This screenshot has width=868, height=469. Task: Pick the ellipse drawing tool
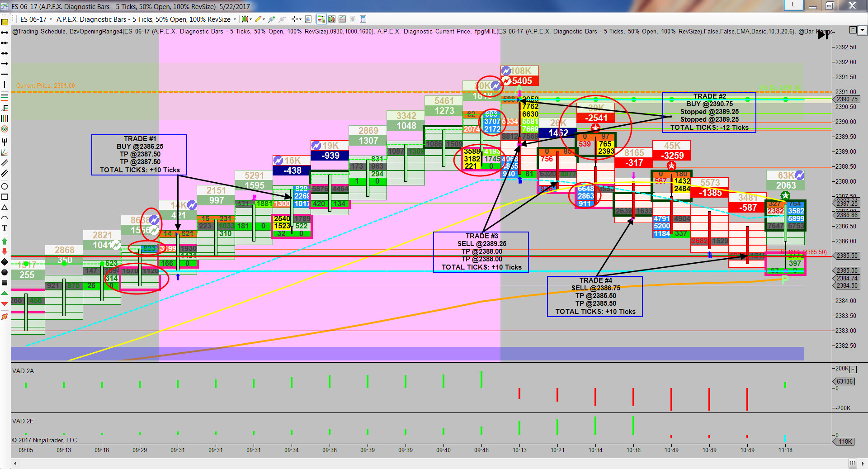pos(5,186)
